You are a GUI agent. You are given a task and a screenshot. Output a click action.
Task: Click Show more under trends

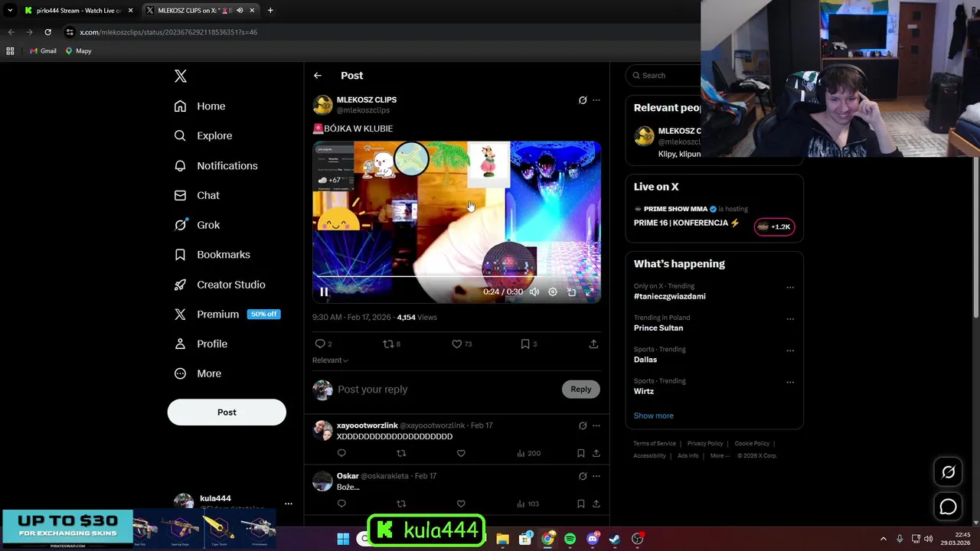(x=654, y=416)
